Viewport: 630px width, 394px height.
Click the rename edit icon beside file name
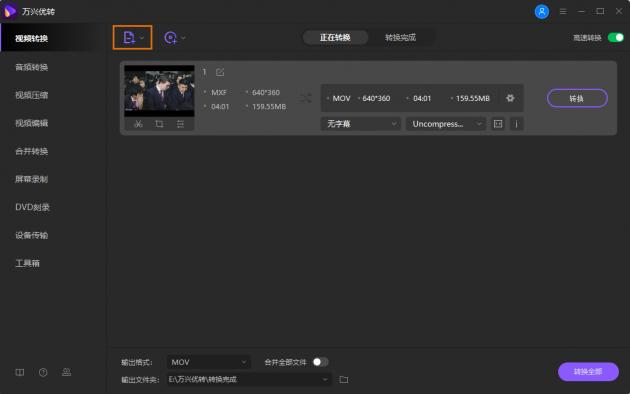point(220,72)
